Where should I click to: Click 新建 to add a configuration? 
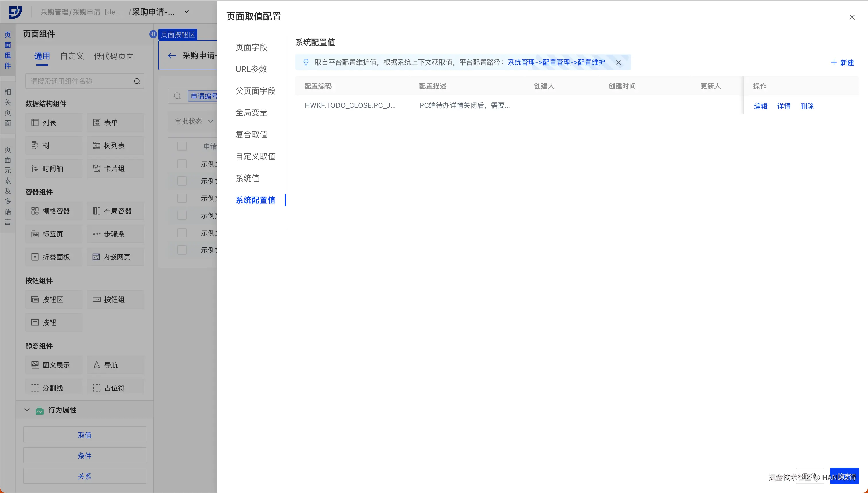(843, 63)
